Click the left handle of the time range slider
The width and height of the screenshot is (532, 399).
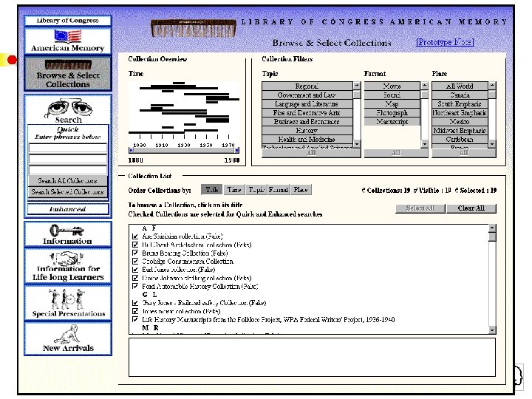point(131,150)
